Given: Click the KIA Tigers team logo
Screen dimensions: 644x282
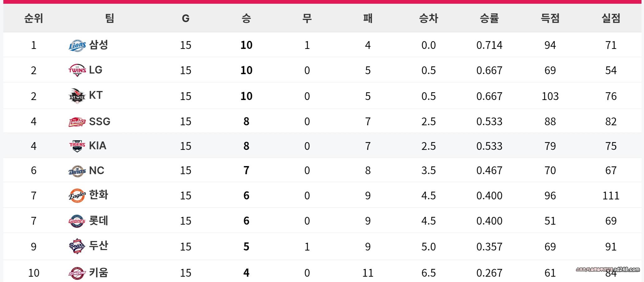Looking at the screenshot, I should point(77,146).
